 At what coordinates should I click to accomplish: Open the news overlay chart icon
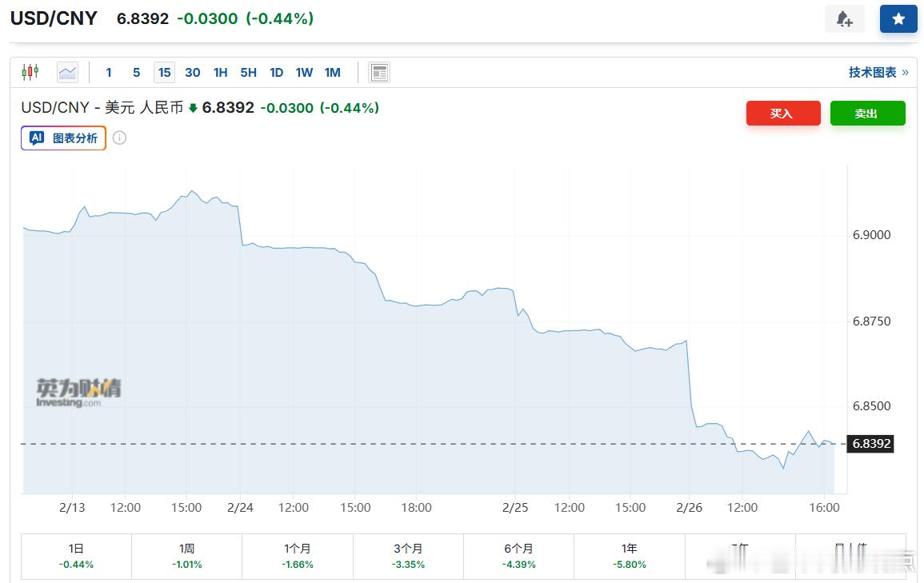pos(379,73)
